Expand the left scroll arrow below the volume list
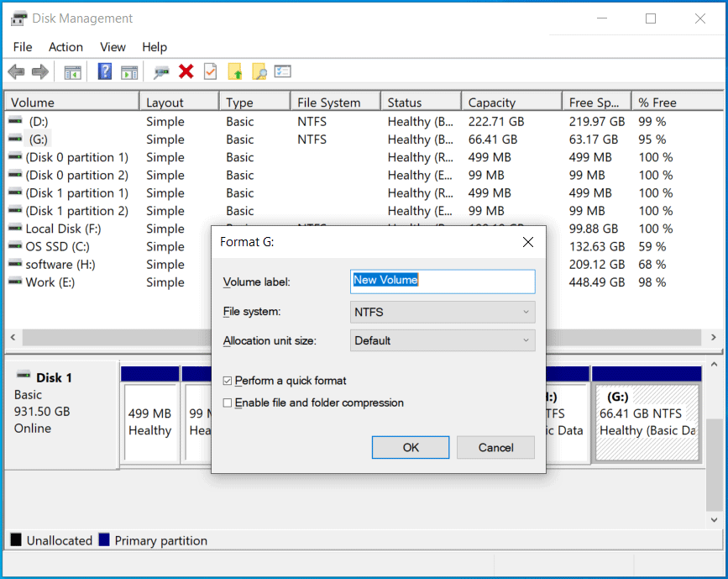The width and height of the screenshot is (728, 579). (x=13, y=336)
